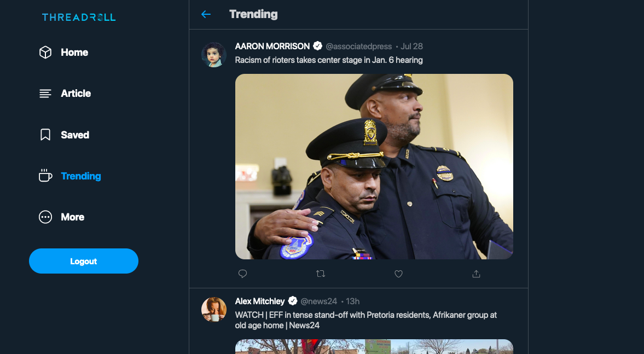Like the Aaron Morrison post
Viewport: 644px width, 354px height.
[x=398, y=274]
